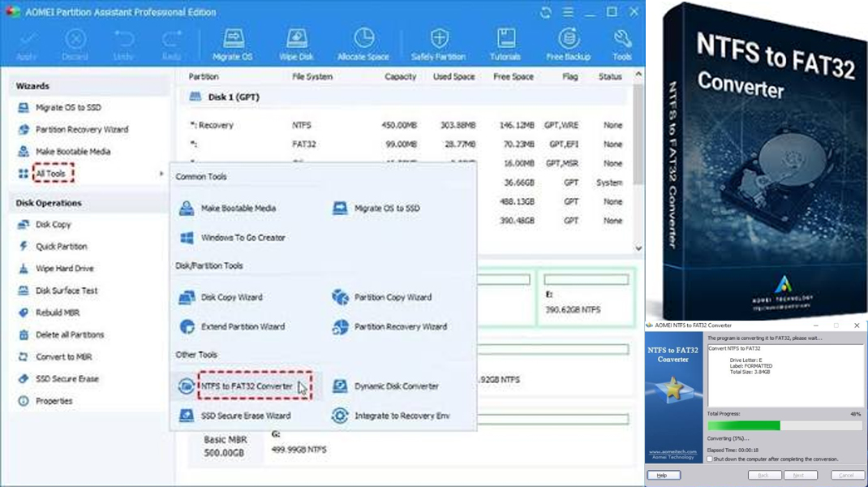
Task: Sort by the Partition column header
Action: [204, 76]
